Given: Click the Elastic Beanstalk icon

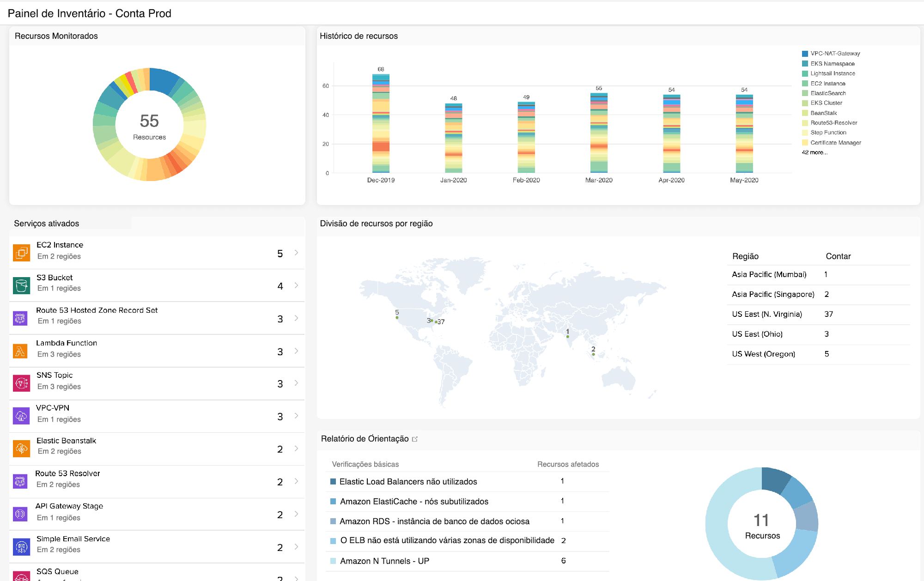Looking at the screenshot, I should click(x=21, y=448).
